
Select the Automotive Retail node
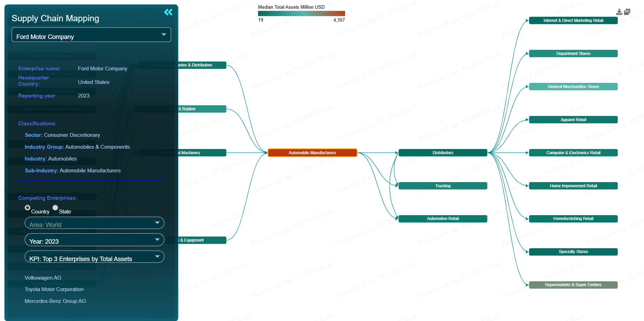coord(443,219)
